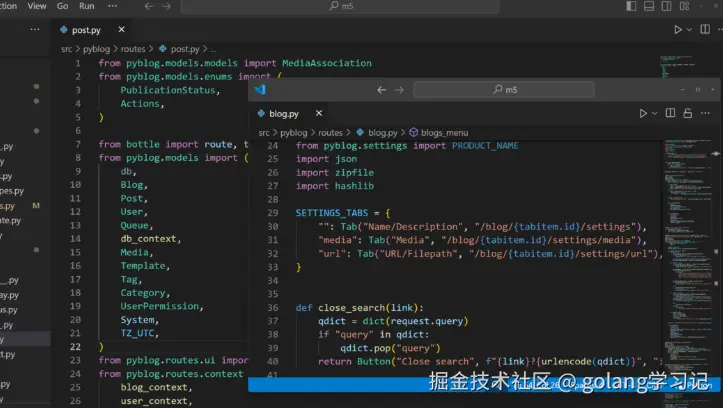Click UserPermission on line 19

[160, 306]
